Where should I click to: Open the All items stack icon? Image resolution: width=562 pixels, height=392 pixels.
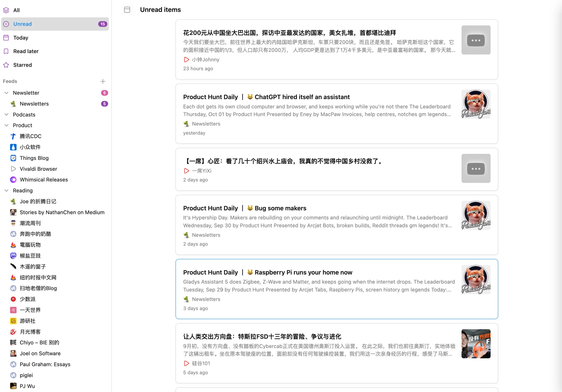coord(6,10)
